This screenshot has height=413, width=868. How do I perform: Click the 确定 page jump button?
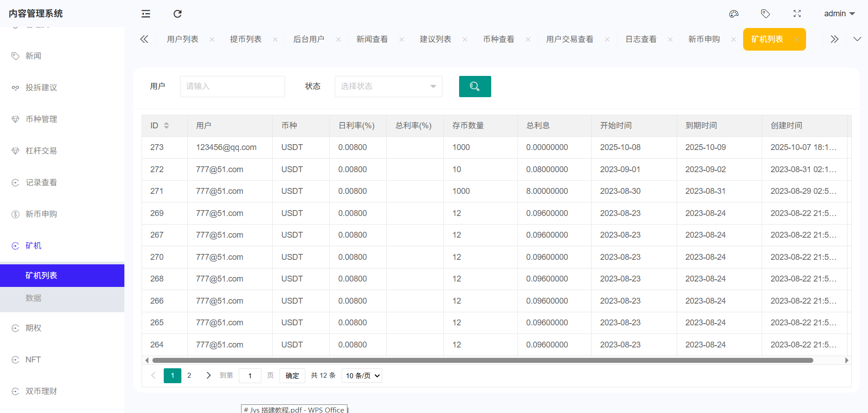point(292,375)
